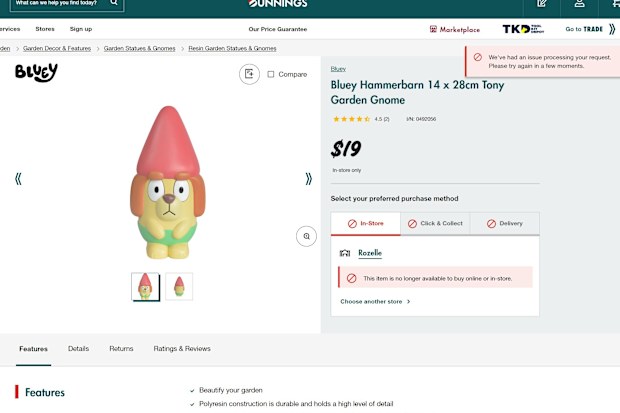The height and width of the screenshot is (413, 620).
Task: Click the Resin Garden Statues breadcrumb
Action: click(232, 48)
